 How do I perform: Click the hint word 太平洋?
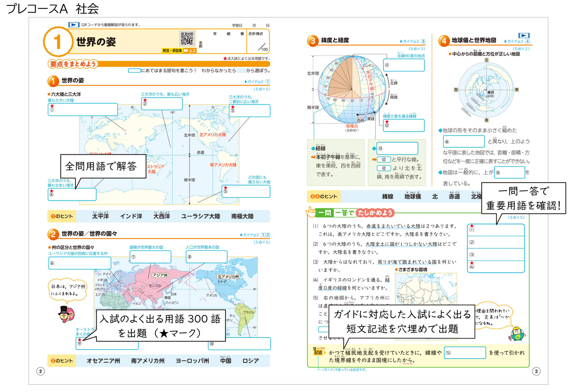pyautogui.click(x=100, y=216)
